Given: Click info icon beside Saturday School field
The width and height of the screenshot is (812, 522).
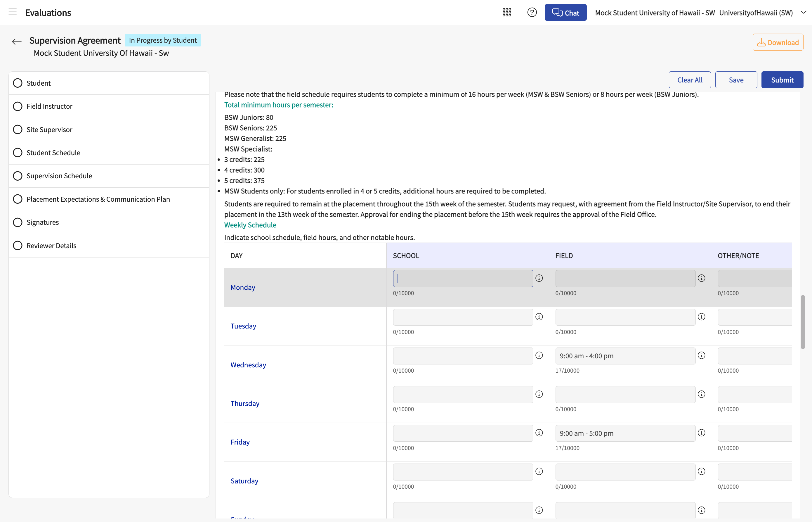Looking at the screenshot, I should click(539, 471).
